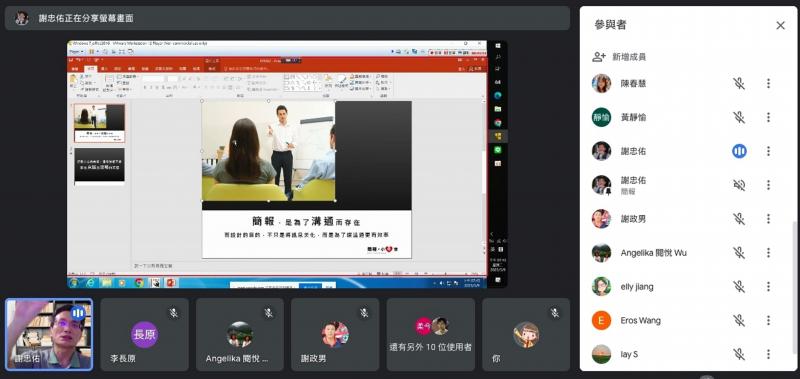The width and height of the screenshot is (800, 379).
Task: Open more options for 謝政男
Action: tap(768, 219)
